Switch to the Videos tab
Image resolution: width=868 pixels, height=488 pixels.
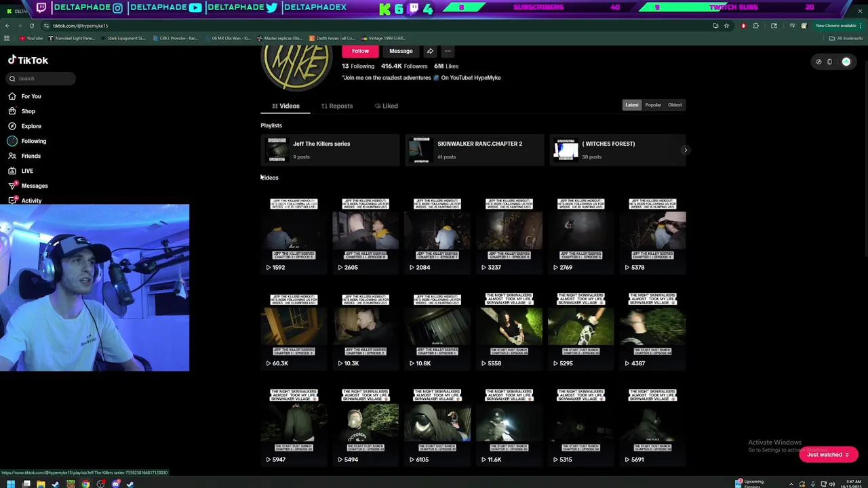pos(285,106)
